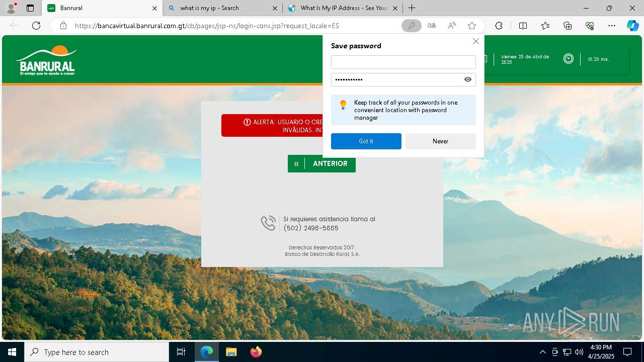This screenshot has height=362, width=644.
Task: Switch to the Banrural tab
Action: [102, 8]
